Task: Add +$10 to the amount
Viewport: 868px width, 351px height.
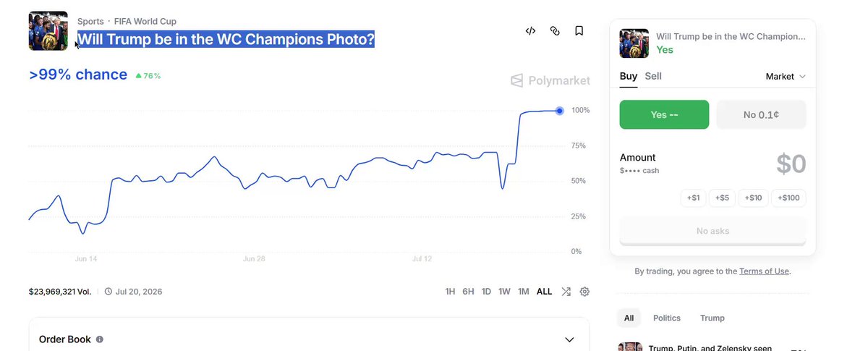Action: click(x=754, y=198)
